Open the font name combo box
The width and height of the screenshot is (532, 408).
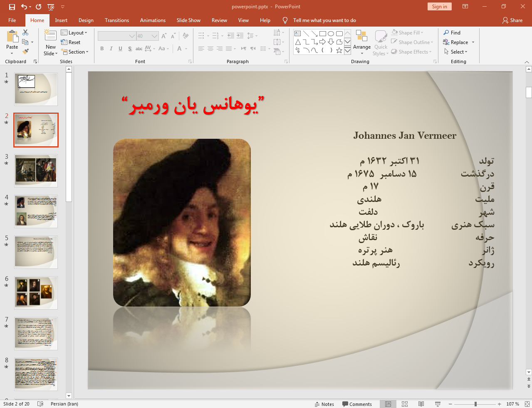117,36
